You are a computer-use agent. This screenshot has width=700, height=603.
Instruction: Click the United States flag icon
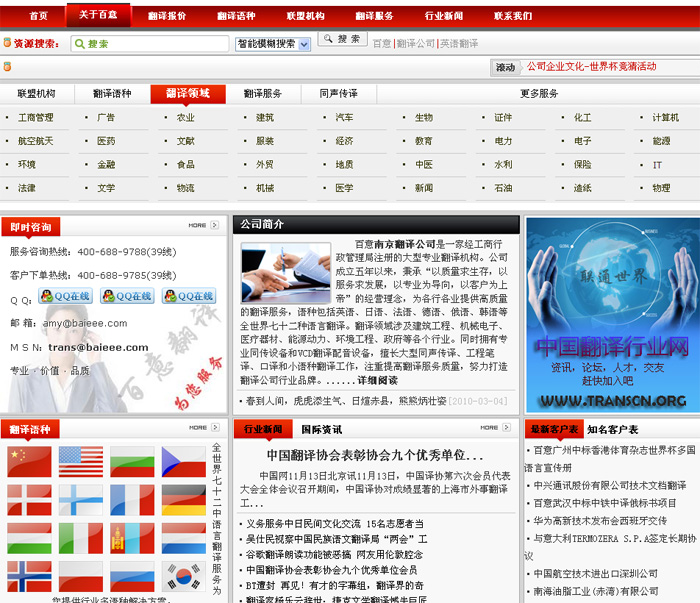coord(81,462)
